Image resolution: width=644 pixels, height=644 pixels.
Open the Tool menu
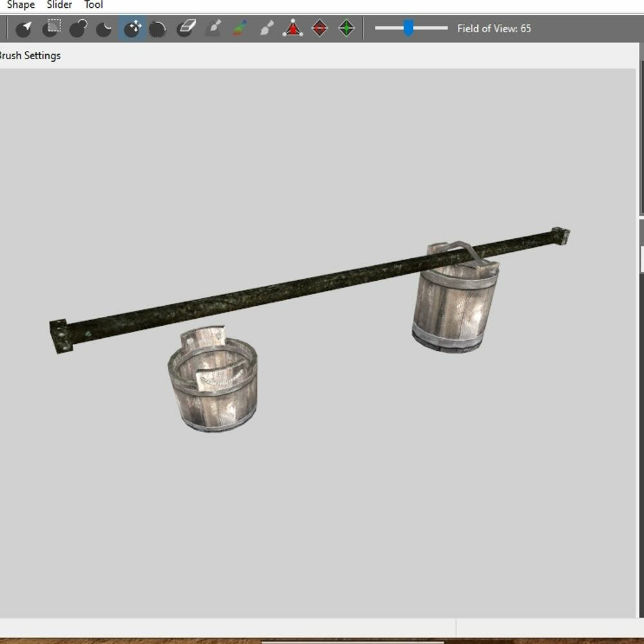[x=93, y=5]
